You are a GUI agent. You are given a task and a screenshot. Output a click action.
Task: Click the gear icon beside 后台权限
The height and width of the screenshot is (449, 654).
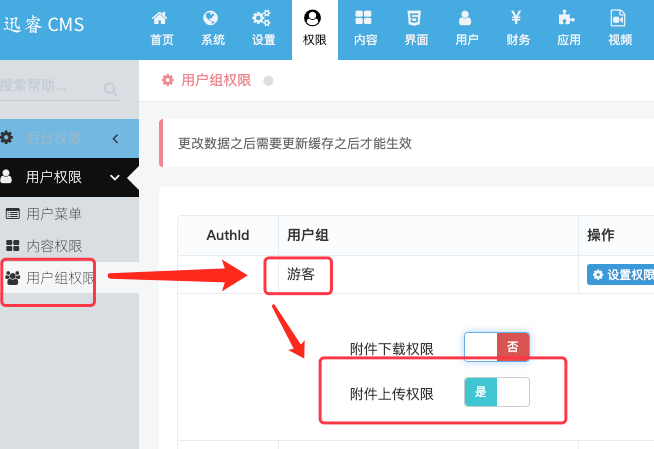6,137
